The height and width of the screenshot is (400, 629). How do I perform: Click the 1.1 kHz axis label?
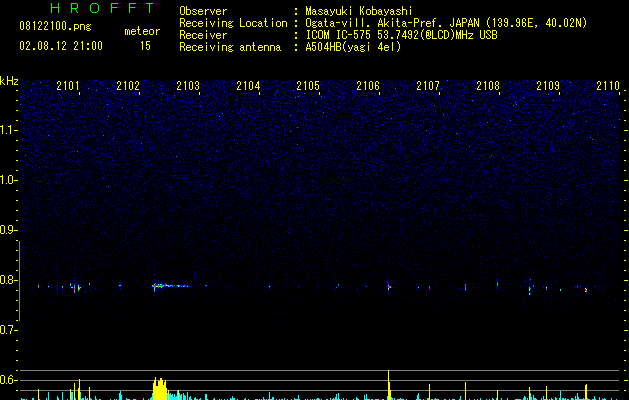pos(8,130)
